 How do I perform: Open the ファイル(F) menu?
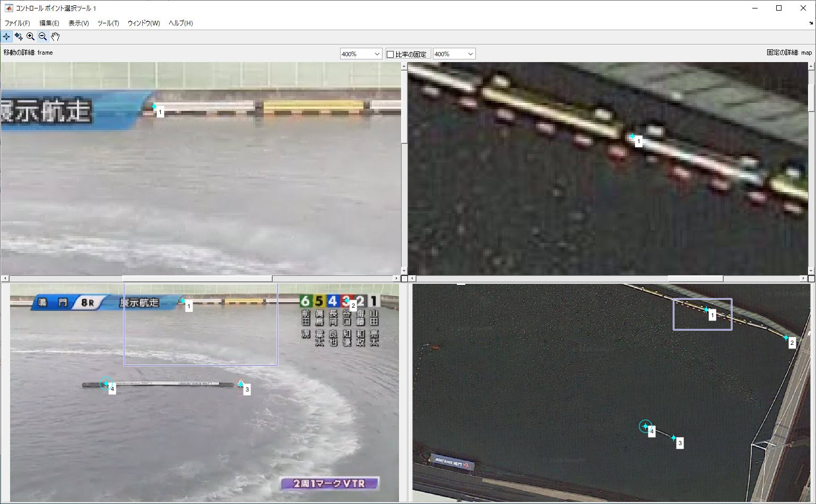(x=17, y=23)
